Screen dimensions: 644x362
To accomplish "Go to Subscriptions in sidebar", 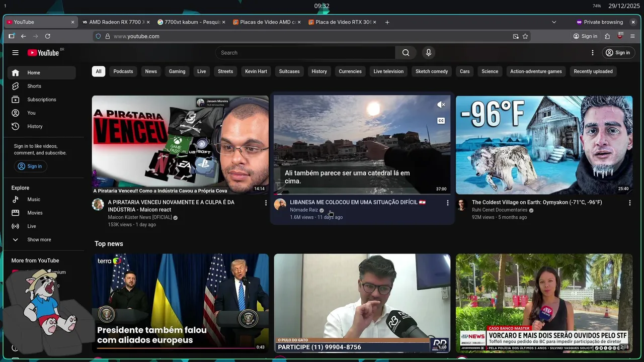I will 42,100.
